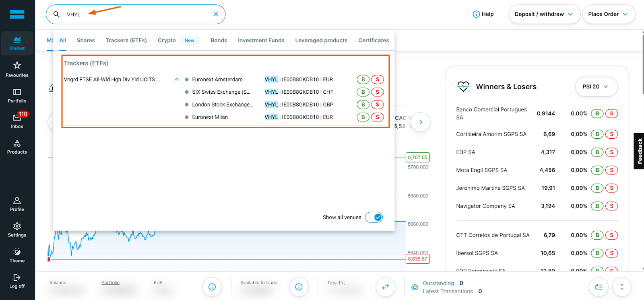Clear the VHYL search with X icon
644x300 pixels.
click(x=216, y=14)
